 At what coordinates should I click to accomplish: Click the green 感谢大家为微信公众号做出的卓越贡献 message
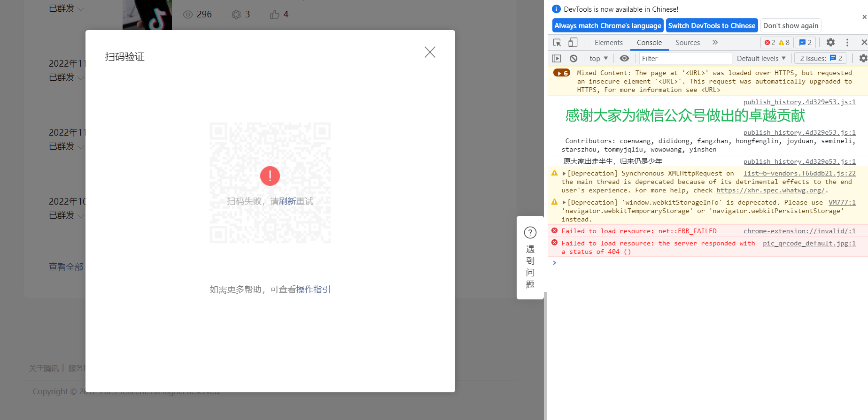pyautogui.click(x=685, y=115)
